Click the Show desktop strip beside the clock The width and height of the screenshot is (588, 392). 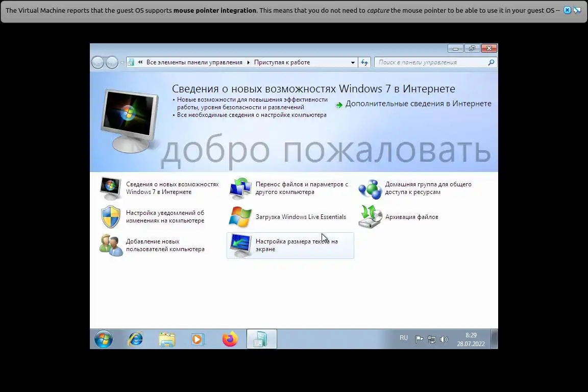pos(494,339)
